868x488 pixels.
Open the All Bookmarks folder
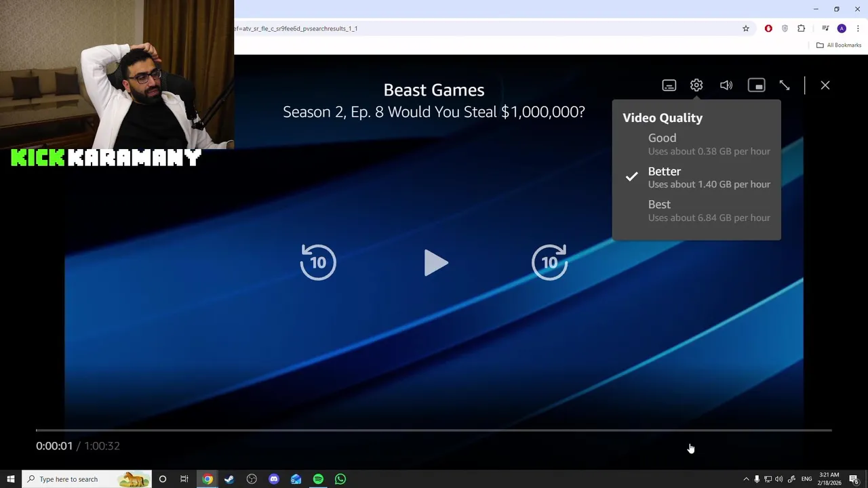(839, 45)
